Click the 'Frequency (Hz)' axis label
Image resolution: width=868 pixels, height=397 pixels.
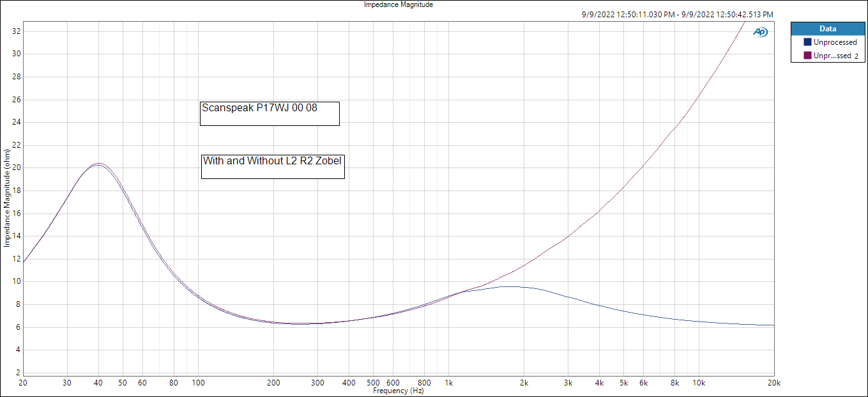398,391
